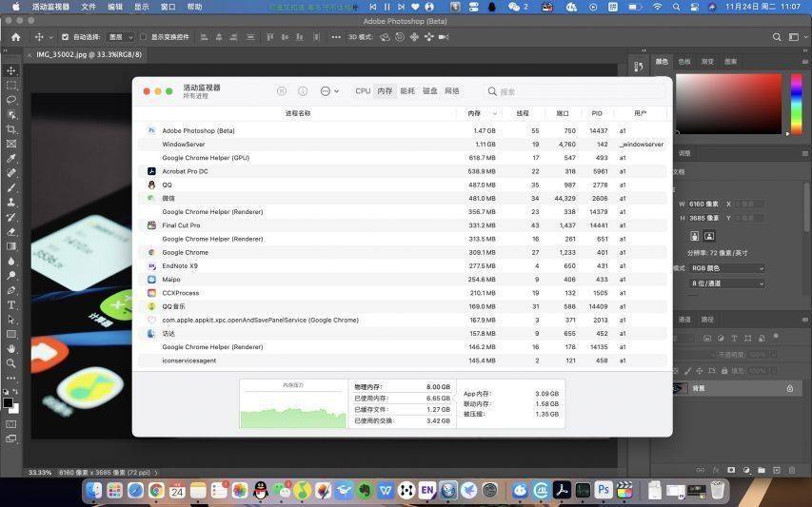
Task: Select the Horizontal Type tool
Action: (10, 304)
